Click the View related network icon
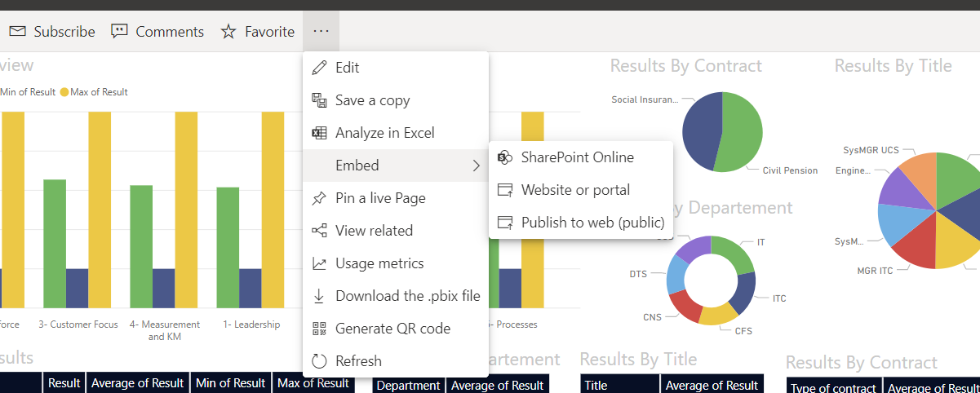 coord(319,231)
